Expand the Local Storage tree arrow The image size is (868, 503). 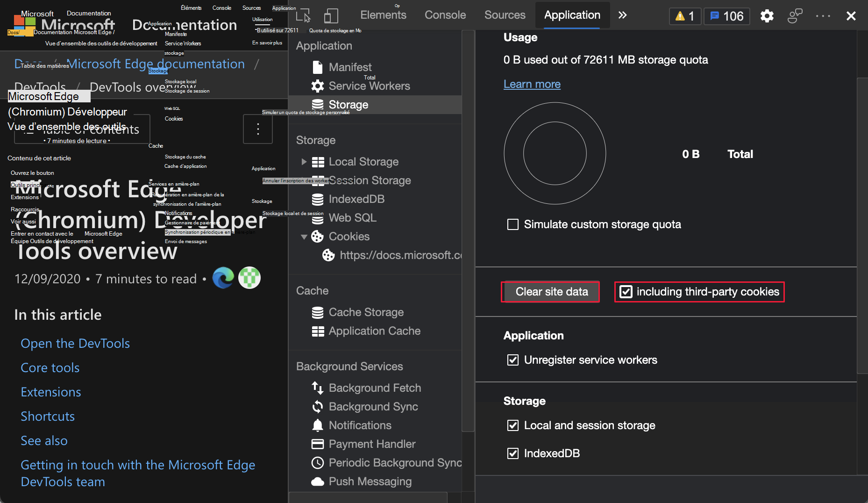point(304,162)
